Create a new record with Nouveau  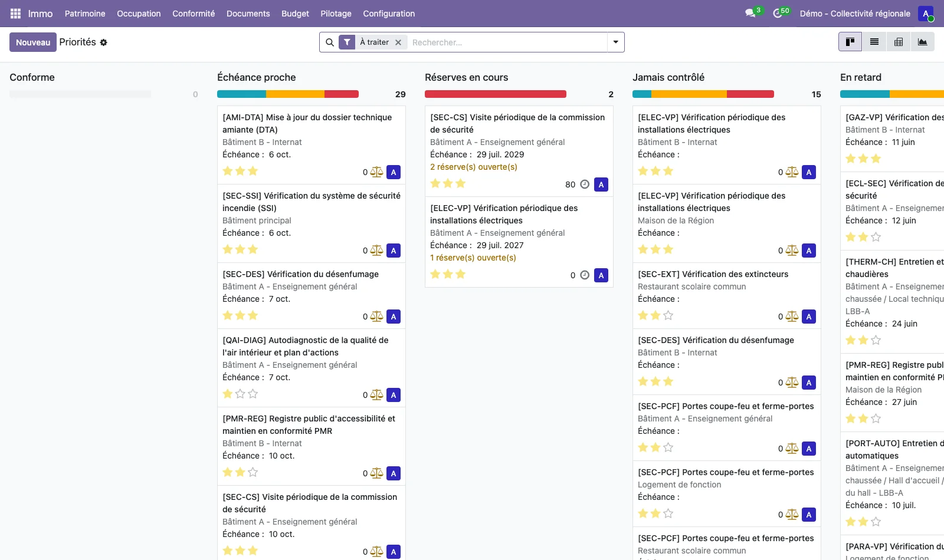(x=33, y=42)
